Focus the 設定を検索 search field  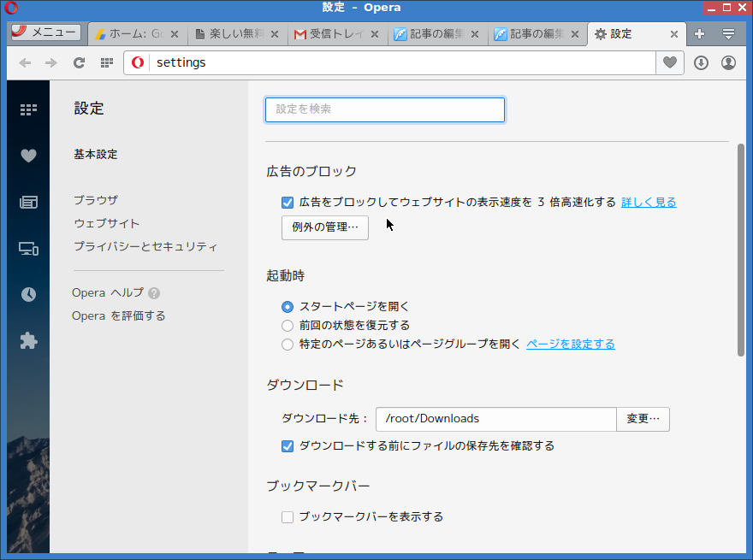[x=385, y=110]
